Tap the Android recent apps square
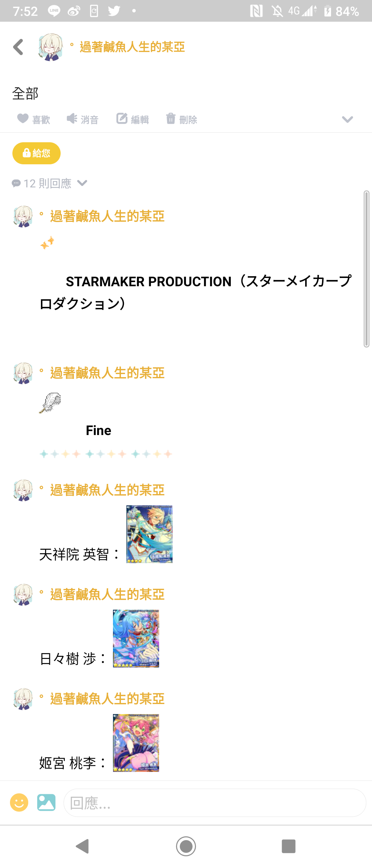This screenshot has height=868, width=372. [289, 846]
